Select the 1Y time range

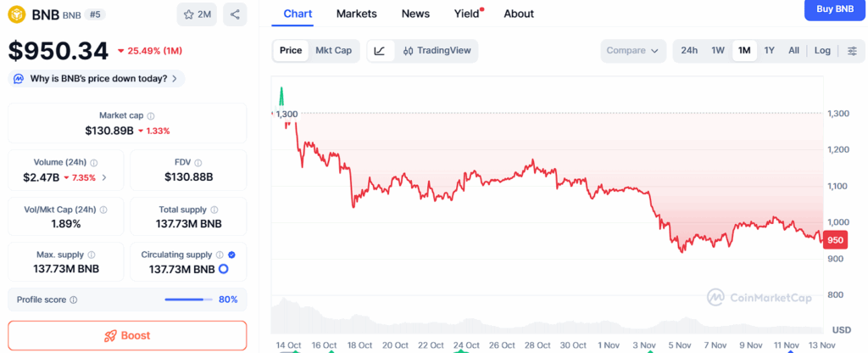(x=769, y=51)
